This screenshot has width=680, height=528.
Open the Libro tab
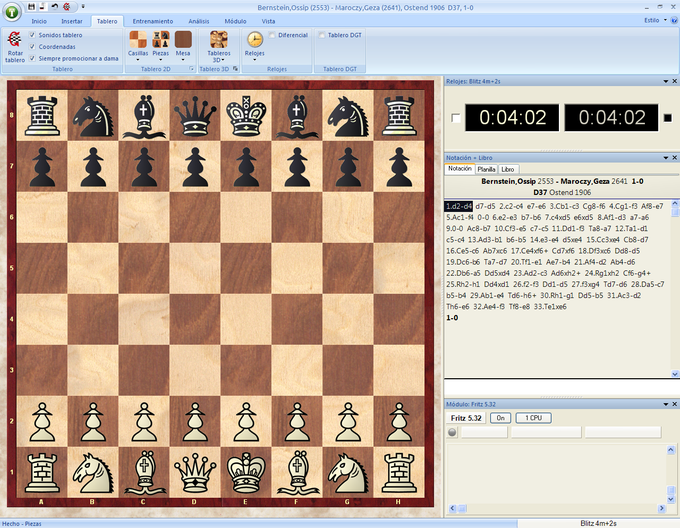tap(508, 169)
